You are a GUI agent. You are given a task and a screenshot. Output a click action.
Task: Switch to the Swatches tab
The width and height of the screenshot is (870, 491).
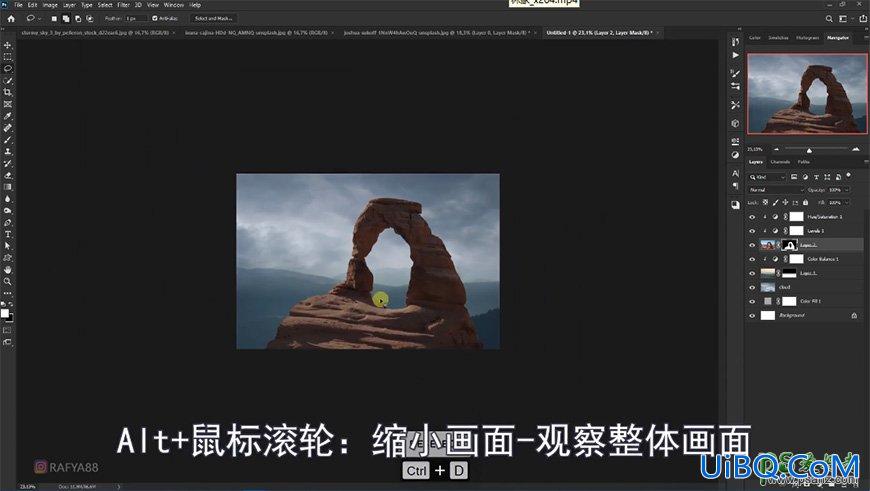[778, 38]
